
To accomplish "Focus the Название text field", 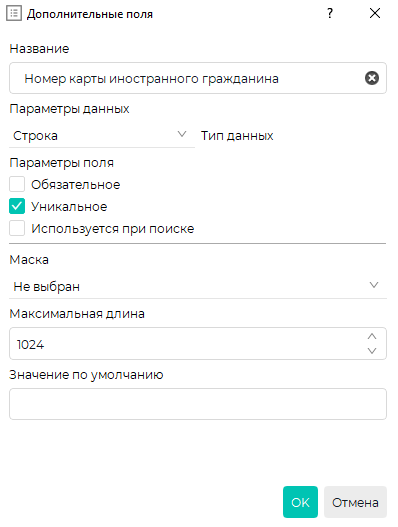I will pyautogui.click(x=198, y=78).
